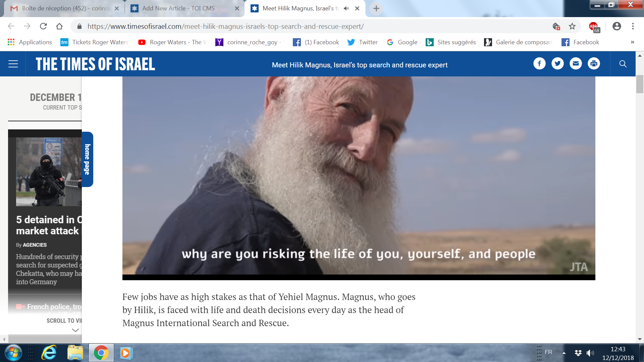This screenshot has width=644, height=362.
Task: Open the Chrome profile account icon
Action: [616, 26]
